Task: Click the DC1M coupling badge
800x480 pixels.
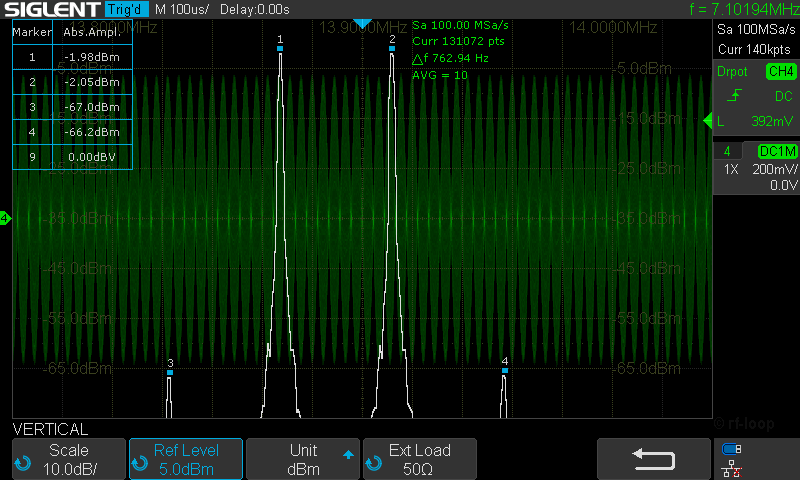Action: [x=777, y=151]
